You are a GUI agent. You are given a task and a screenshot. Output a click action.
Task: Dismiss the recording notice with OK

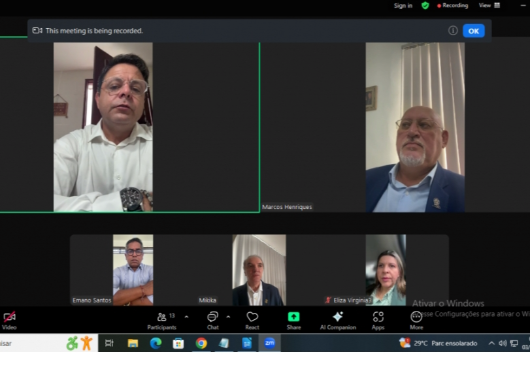tap(473, 31)
